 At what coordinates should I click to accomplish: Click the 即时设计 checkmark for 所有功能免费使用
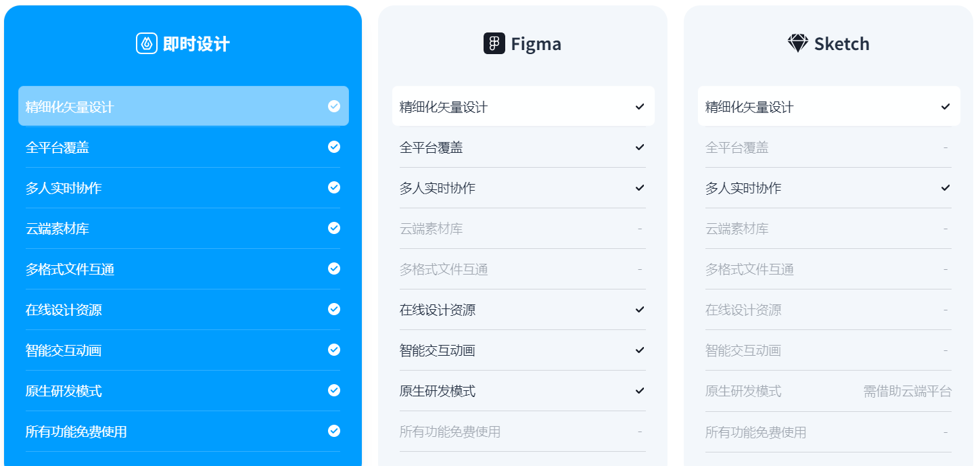tap(334, 431)
